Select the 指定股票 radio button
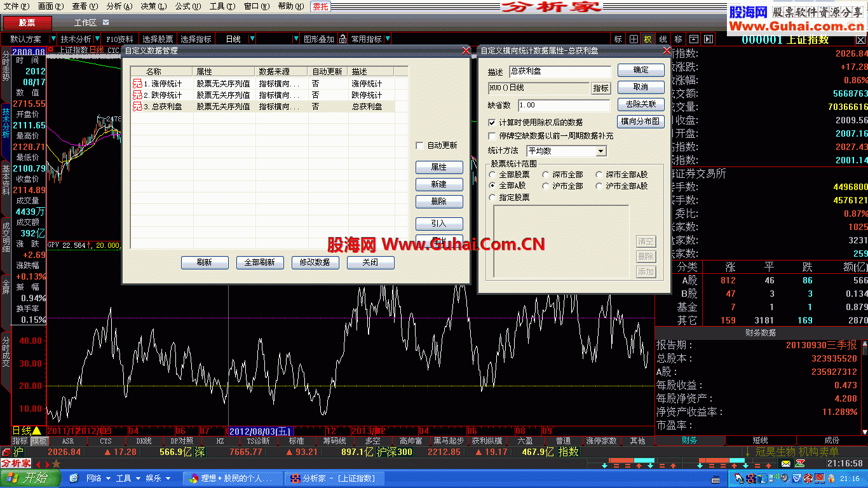The image size is (868, 488). [492, 198]
